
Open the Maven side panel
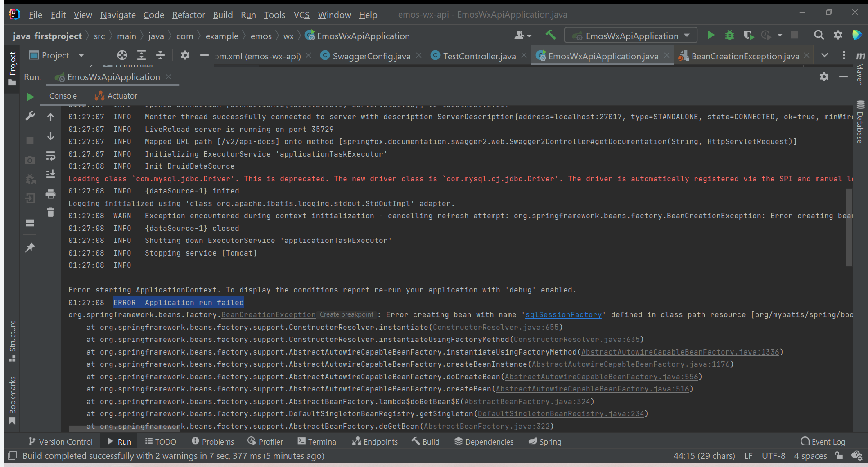click(x=860, y=68)
